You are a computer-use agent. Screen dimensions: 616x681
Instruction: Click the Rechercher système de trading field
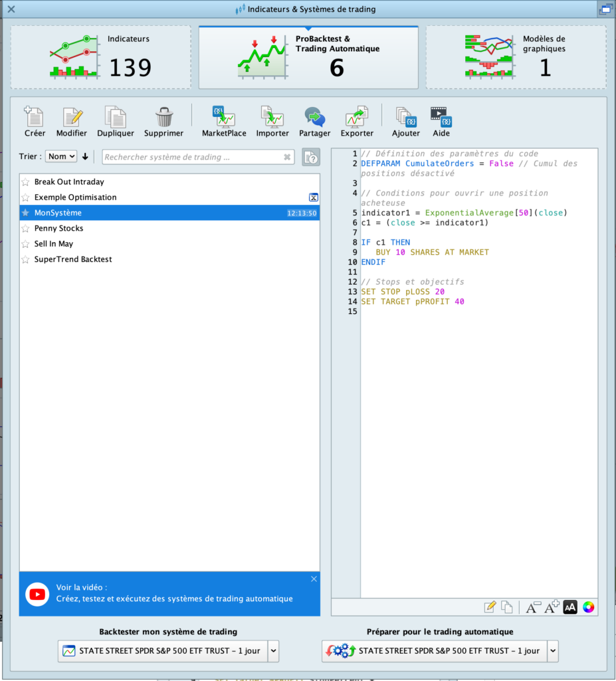191,157
